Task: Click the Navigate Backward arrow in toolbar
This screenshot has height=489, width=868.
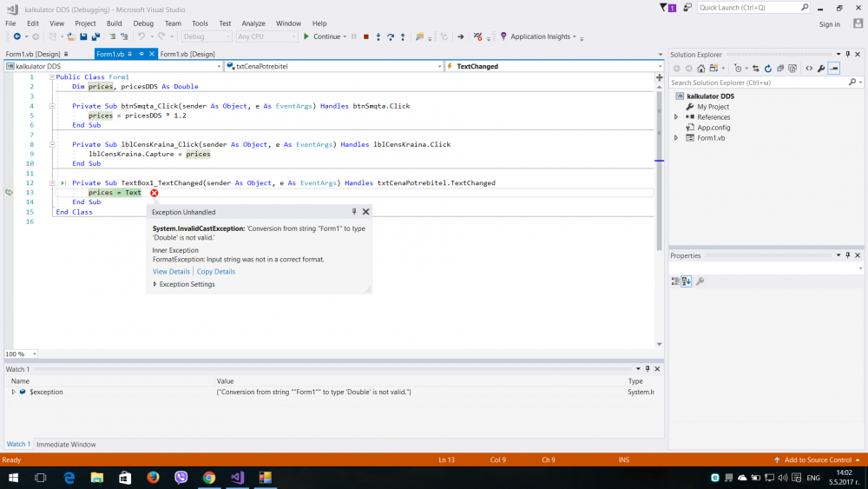Action: click(16, 36)
